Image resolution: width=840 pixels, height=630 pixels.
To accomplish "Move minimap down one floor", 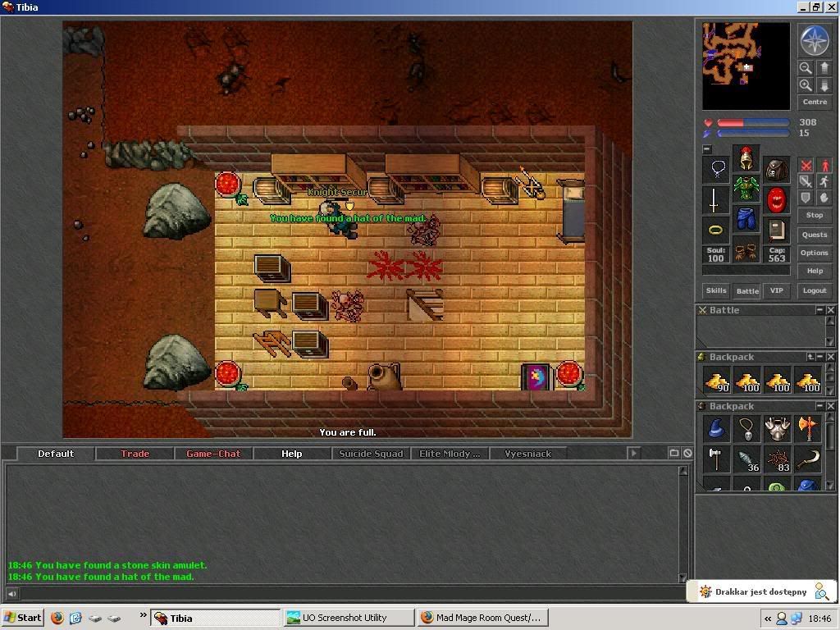I will [824, 85].
